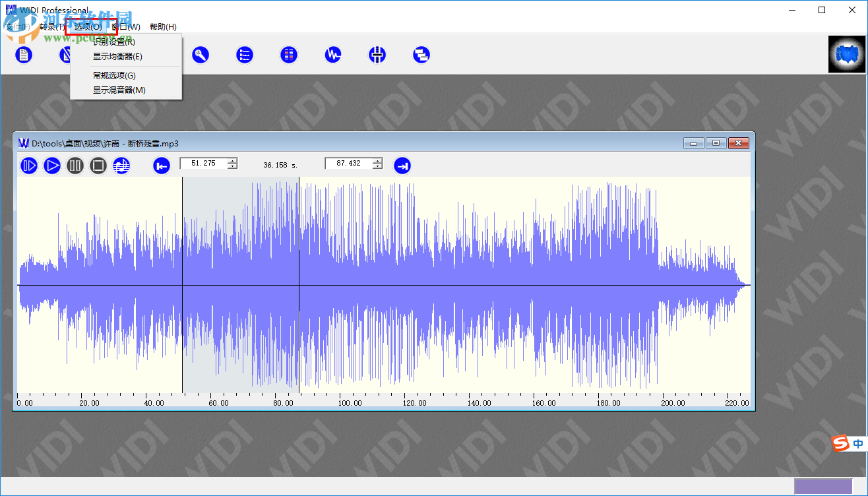Screen dimensions: 868x496
Task: Click the jump-to-end arrow in the player
Action: click(x=402, y=166)
